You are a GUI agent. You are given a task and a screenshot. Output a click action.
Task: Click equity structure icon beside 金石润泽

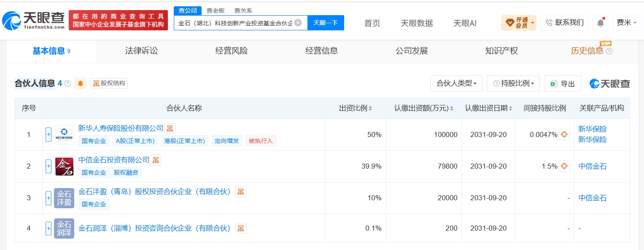240,228
